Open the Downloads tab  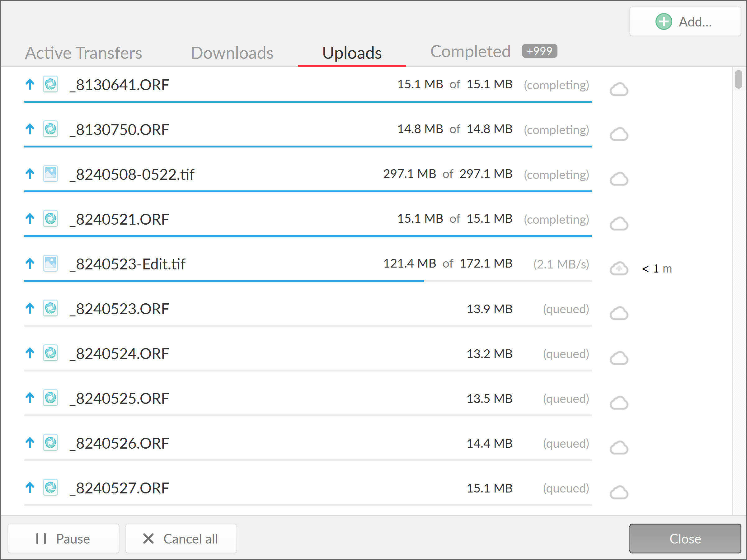click(232, 53)
